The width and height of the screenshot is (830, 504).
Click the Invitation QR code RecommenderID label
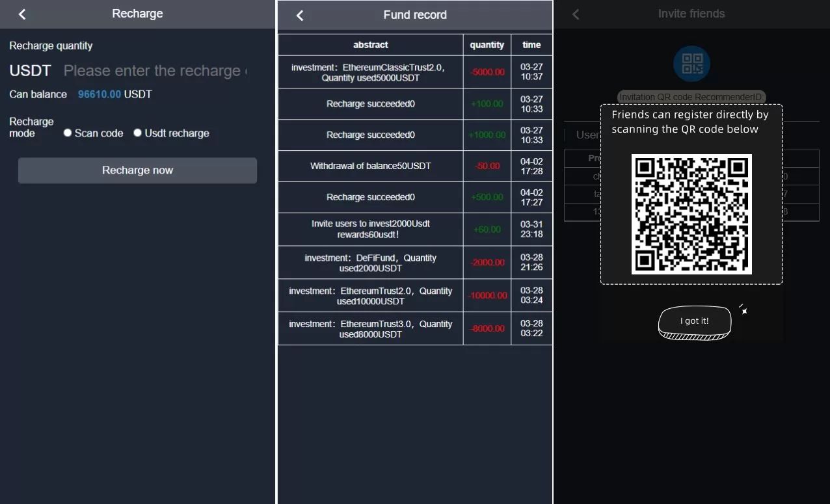[x=691, y=97]
